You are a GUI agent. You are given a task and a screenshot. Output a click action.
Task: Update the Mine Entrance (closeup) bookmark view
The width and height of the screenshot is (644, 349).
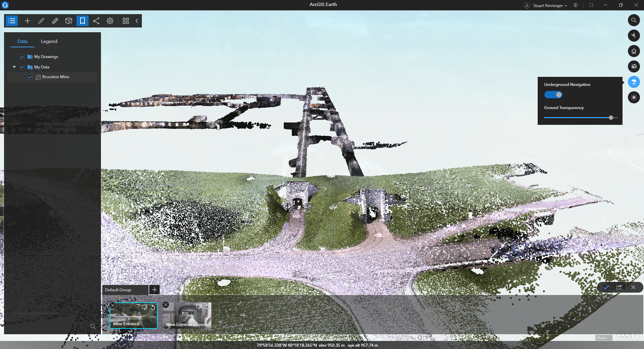coord(207,307)
